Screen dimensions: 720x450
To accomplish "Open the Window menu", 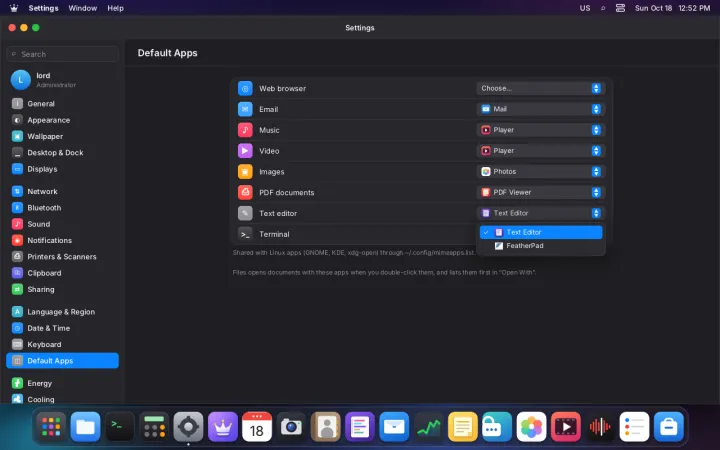I will (x=83, y=8).
